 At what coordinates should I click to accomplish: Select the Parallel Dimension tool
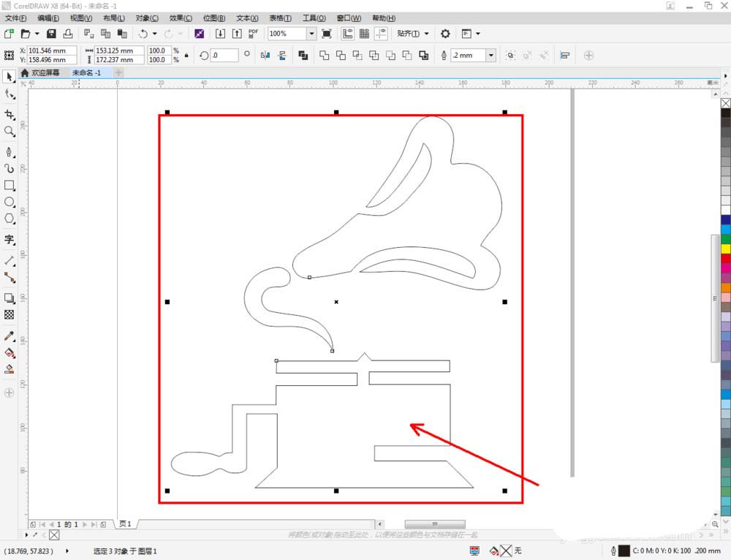pos(9,261)
